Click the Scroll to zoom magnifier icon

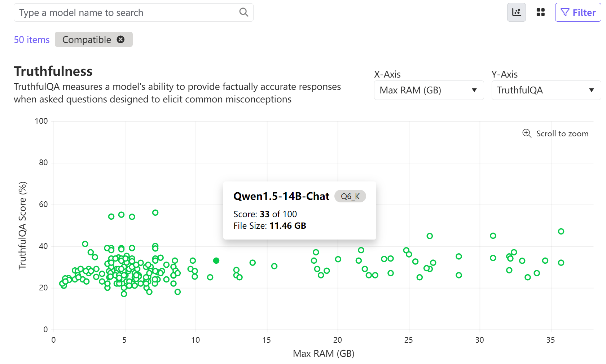click(527, 133)
